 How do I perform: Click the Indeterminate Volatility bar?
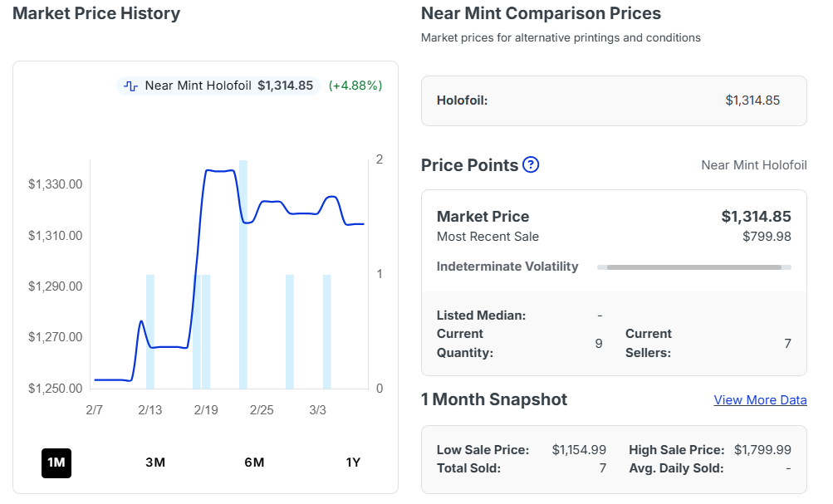pyautogui.click(x=693, y=267)
